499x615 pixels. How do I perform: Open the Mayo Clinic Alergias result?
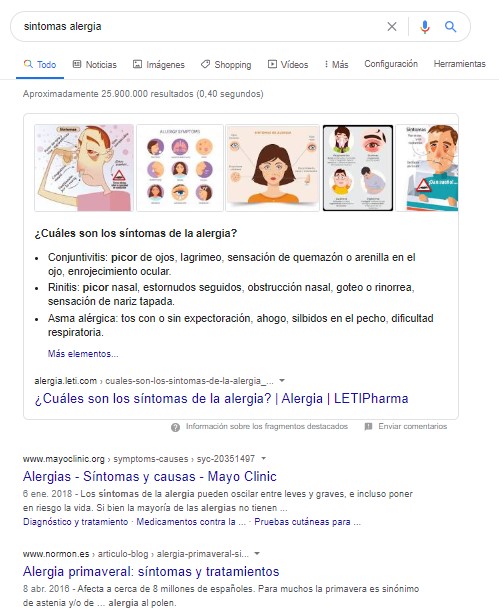tap(149, 476)
